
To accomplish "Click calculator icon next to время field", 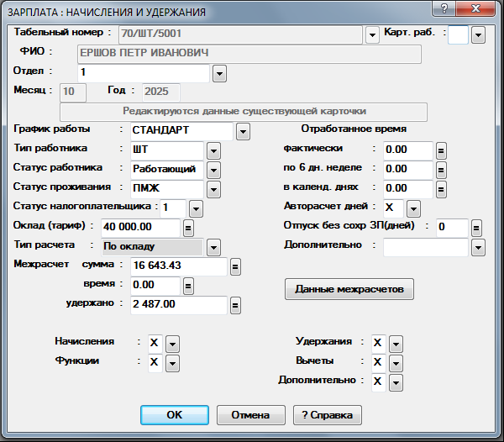I will pos(188,286).
